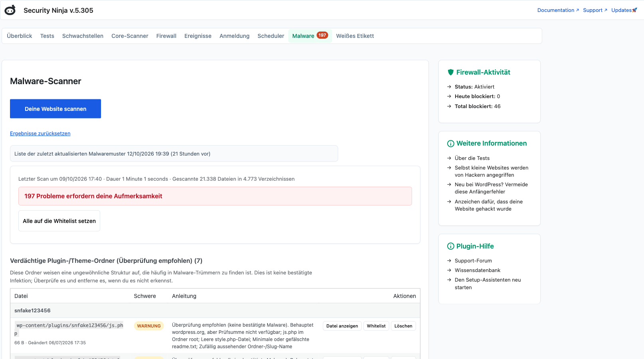Click the Verdächtige Plugin-/Theme-Ordner heading
Screen dimensions: 644x359
pos(106,261)
